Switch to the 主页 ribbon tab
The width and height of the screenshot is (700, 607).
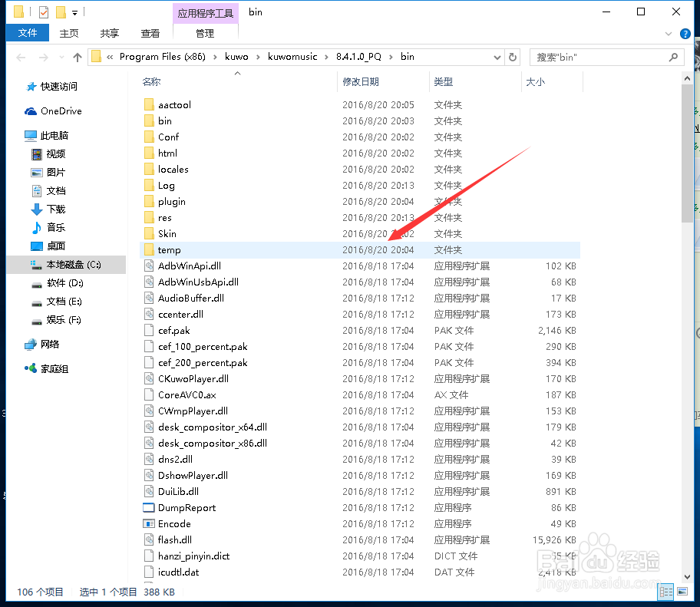click(69, 34)
